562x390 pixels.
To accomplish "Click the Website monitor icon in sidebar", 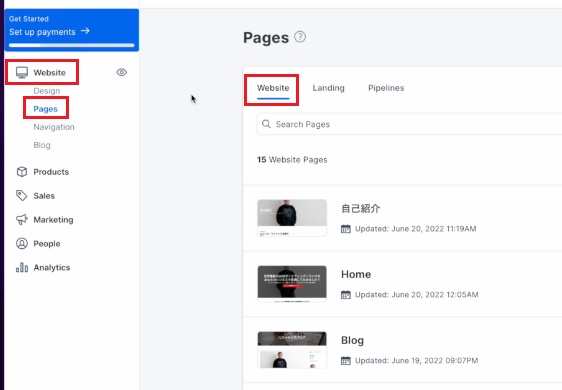I will 22,72.
